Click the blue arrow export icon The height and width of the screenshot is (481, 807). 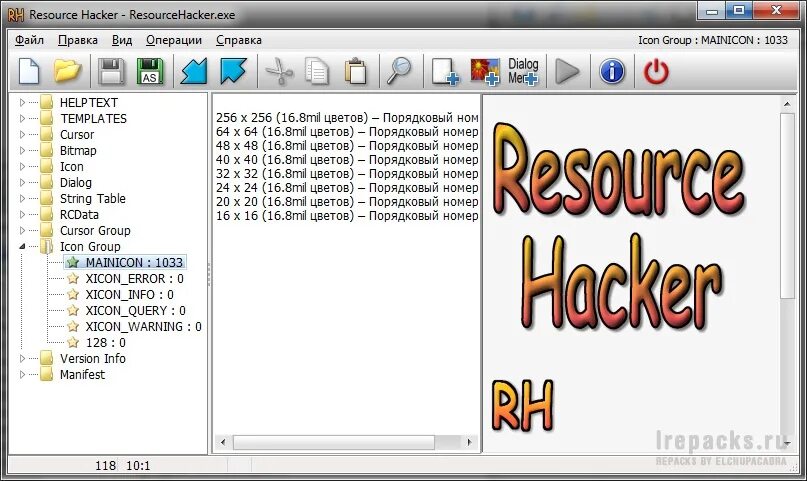[233, 71]
